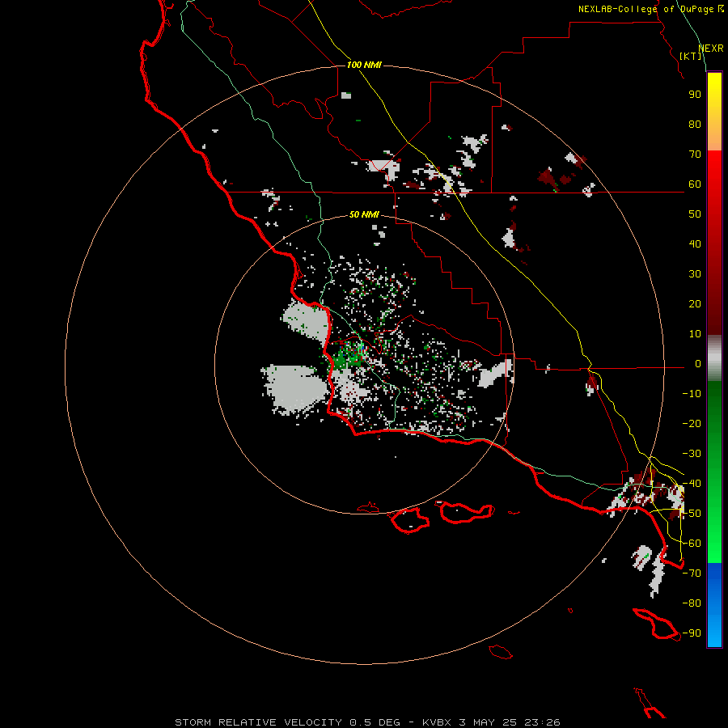Click the -80 value on the velocity scale
This screenshot has height=728, width=728.
click(692, 603)
